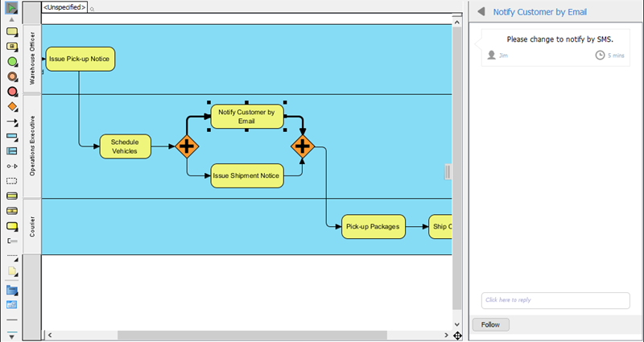Select the Warehouse Officer lane header
Screen dimensions: 644x342
pyautogui.click(x=33, y=60)
